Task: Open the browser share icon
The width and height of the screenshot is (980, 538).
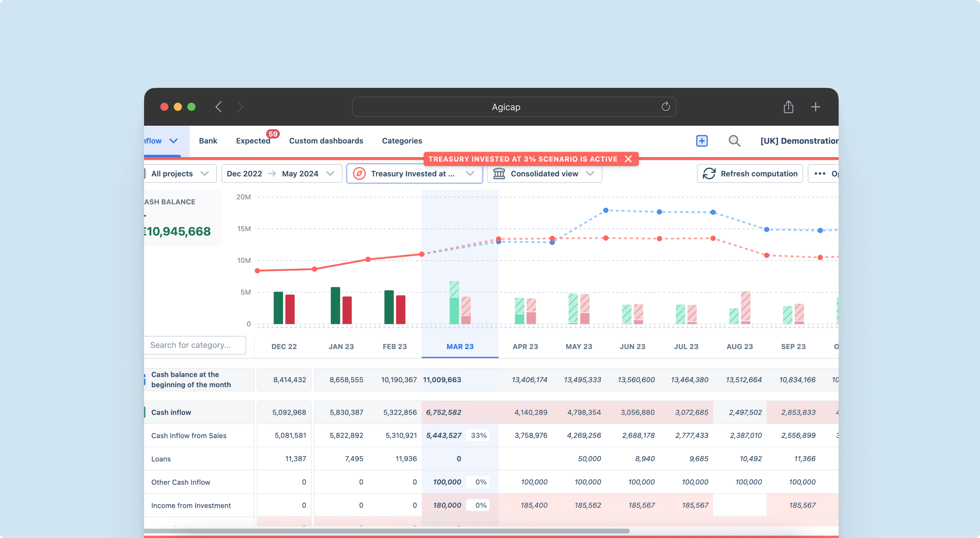Action: coord(788,107)
